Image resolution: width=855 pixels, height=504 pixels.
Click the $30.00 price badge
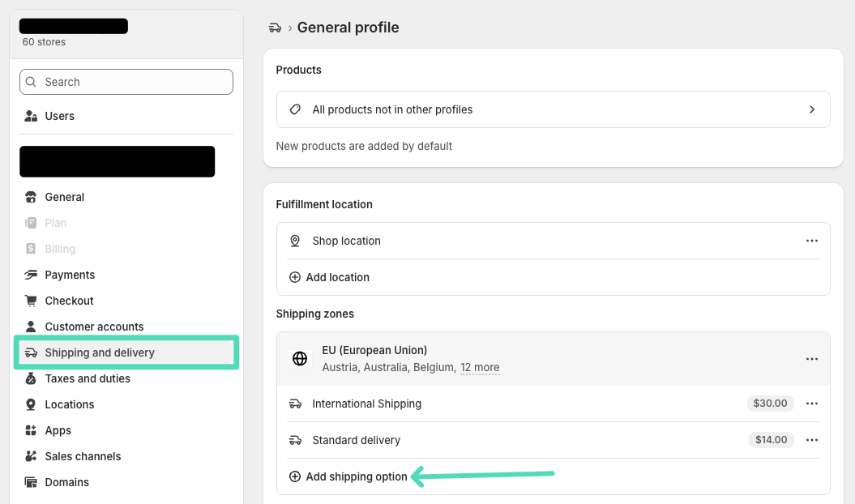(770, 404)
